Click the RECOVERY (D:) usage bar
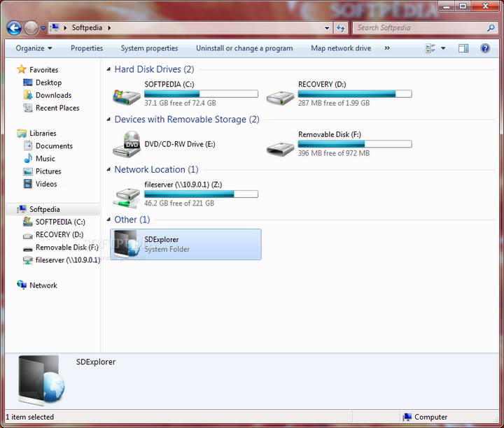This screenshot has width=504, height=428. coord(354,94)
